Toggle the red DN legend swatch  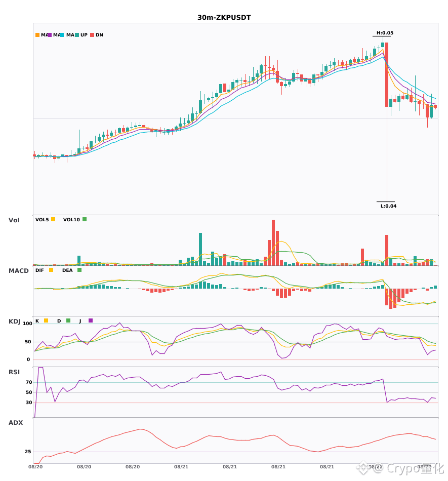coord(92,35)
